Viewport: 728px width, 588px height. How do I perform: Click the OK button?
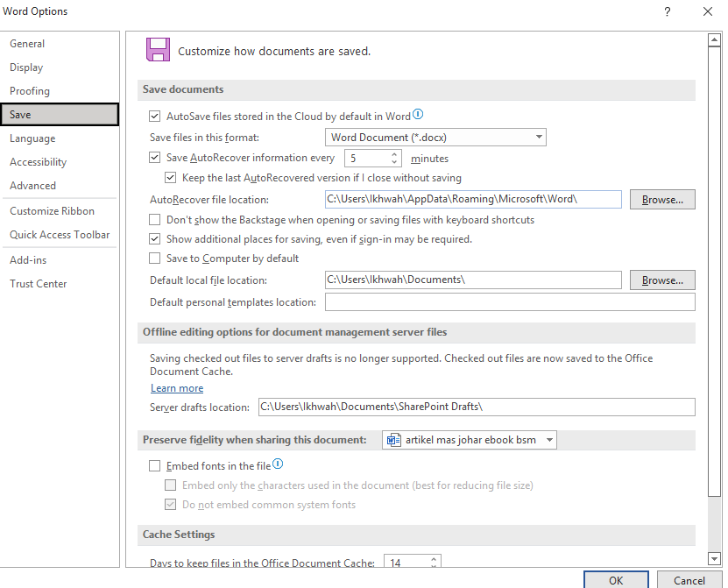616,580
